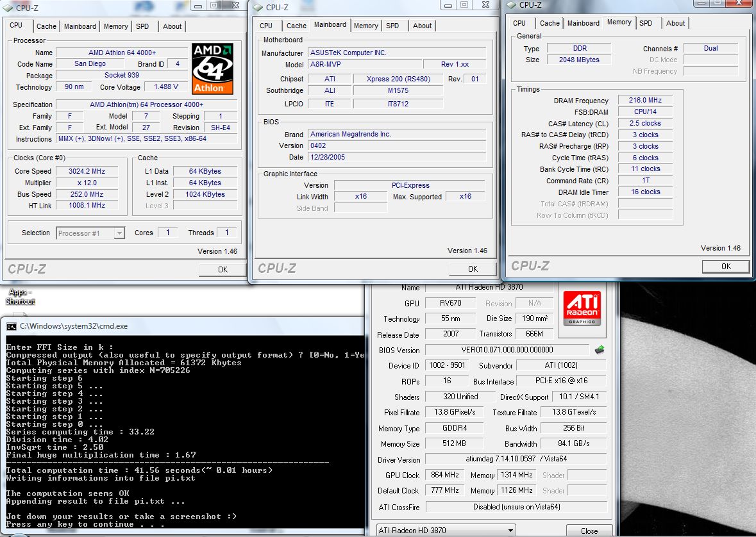Screen dimensions: 756x537
Task: Click the Core Voltage value 1.488 V
Action: pyautogui.click(x=166, y=87)
